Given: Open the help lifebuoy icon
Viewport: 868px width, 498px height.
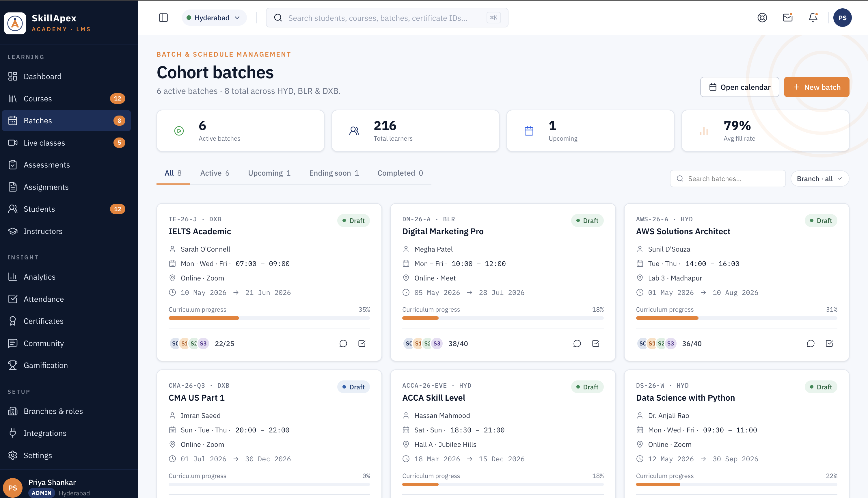Looking at the screenshot, I should pyautogui.click(x=762, y=18).
